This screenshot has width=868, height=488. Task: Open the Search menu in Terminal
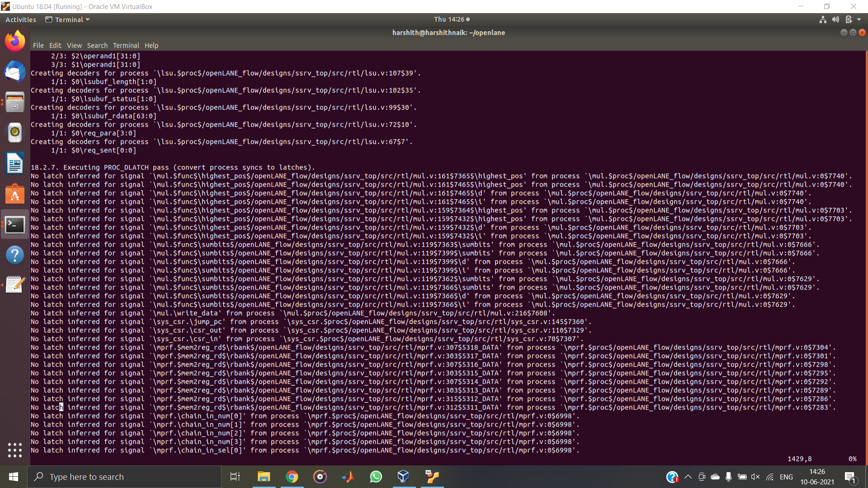[97, 45]
